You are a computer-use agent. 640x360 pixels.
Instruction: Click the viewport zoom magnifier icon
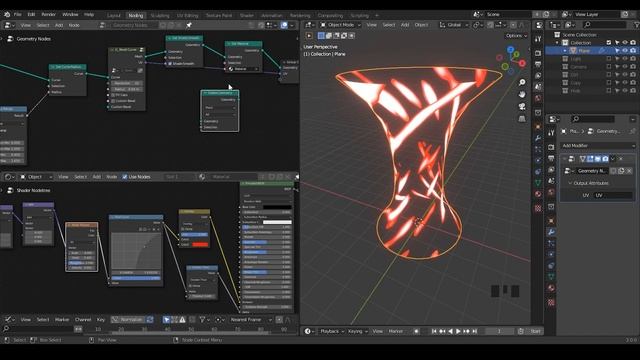(x=522, y=82)
